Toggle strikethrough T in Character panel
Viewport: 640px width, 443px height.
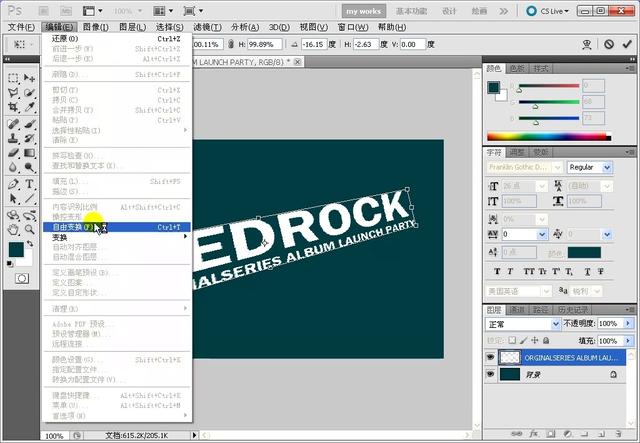[x=601, y=271]
